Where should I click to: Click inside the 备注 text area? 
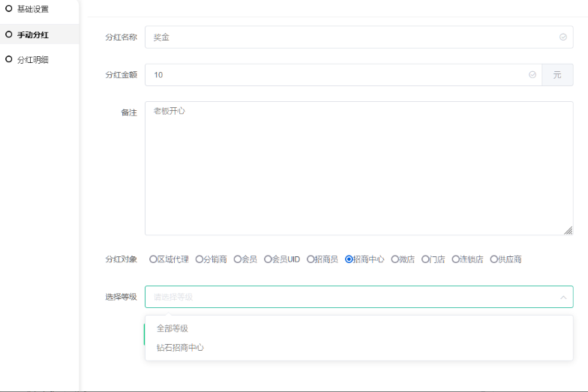pos(358,169)
